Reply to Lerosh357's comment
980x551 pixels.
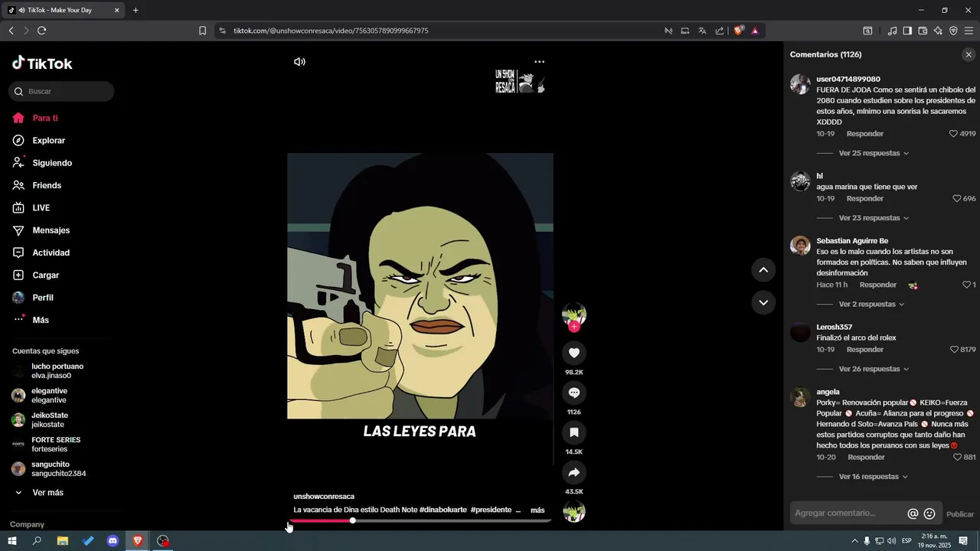point(864,350)
